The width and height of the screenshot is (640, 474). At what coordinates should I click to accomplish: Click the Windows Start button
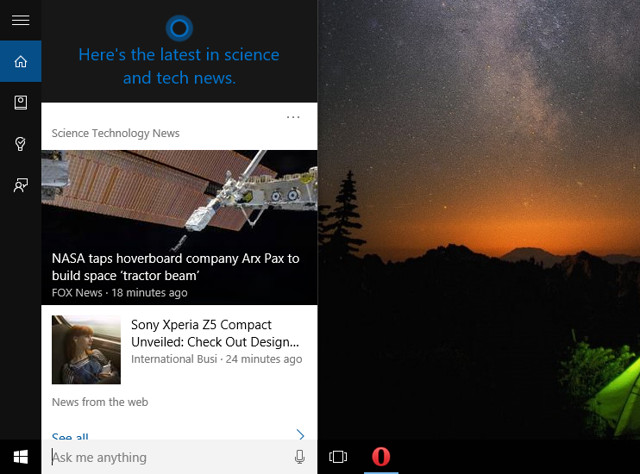[20, 457]
